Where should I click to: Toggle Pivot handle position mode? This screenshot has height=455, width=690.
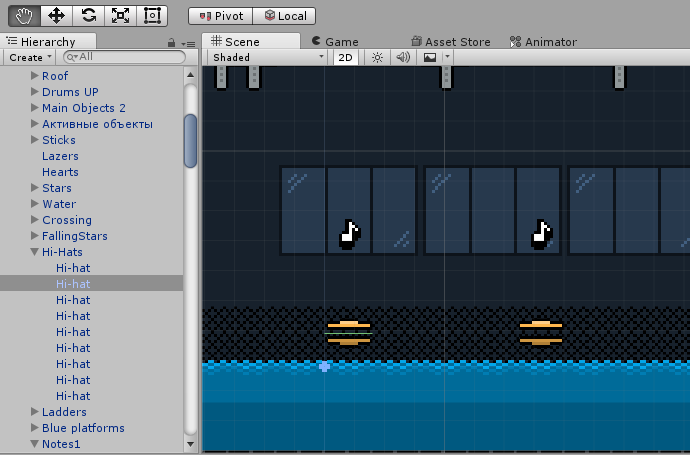click(x=220, y=16)
